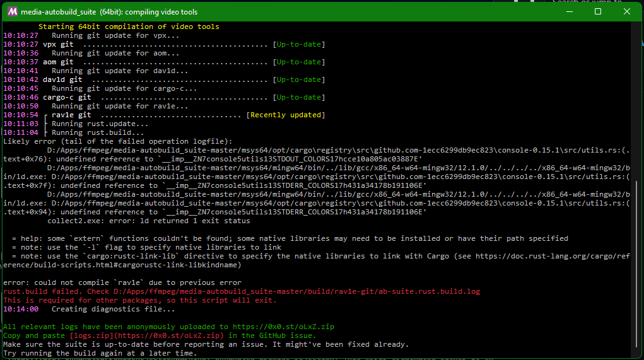644x360 pixels.
Task: Click the 'use the `-l` flag' note line
Action: point(146,248)
